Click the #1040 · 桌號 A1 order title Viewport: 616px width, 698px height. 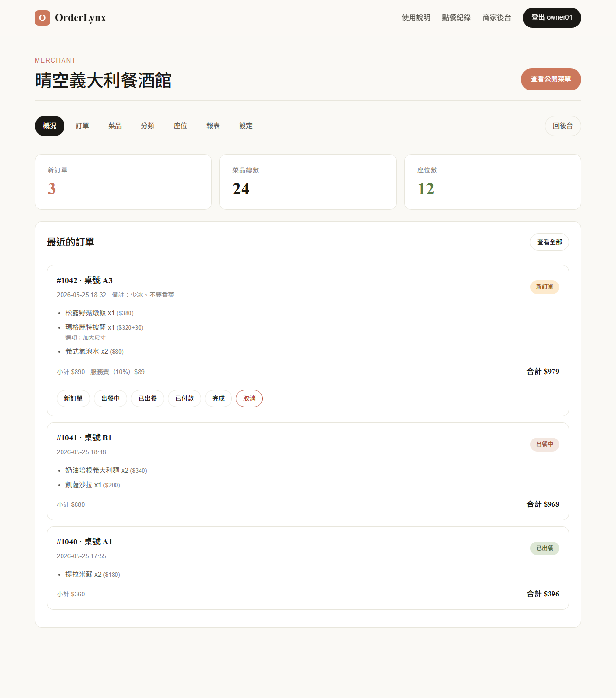pyautogui.click(x=85, y=542)
